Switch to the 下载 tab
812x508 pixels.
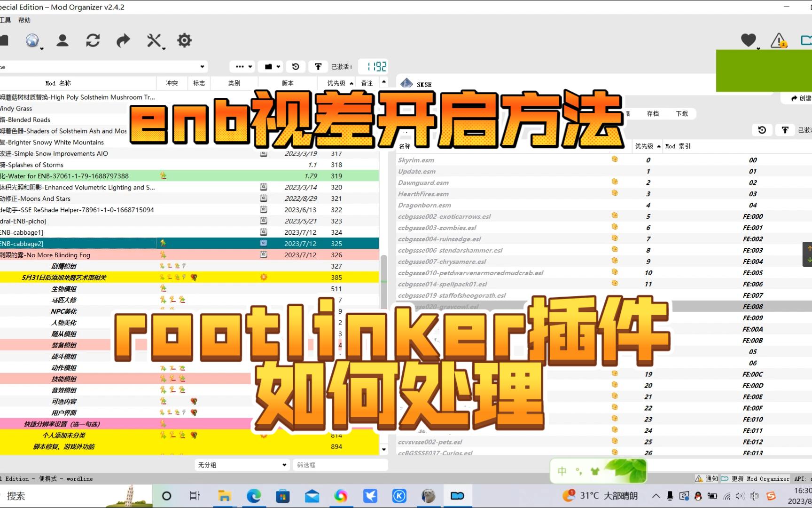(682, 113)
